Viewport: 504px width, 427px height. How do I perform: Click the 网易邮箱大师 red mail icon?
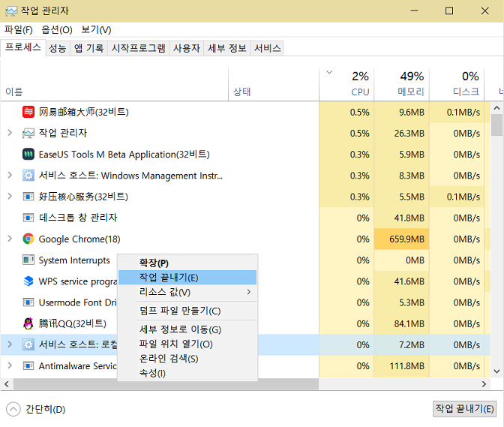coord(28,112)
